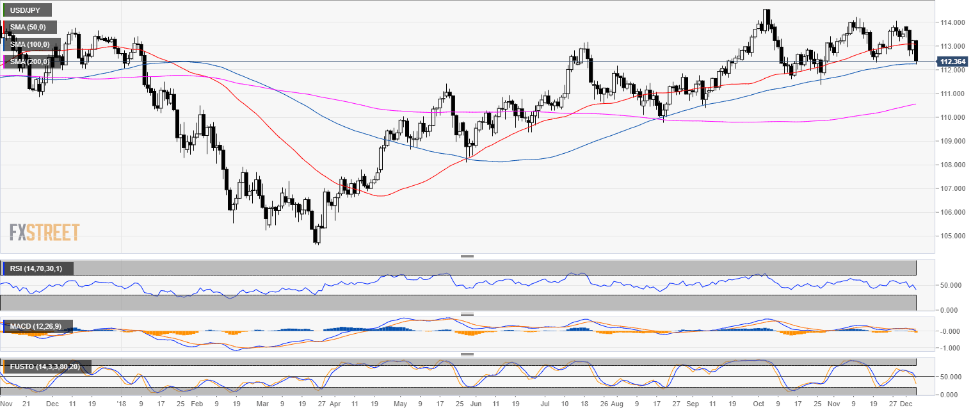Open the MACD (12,26,9) indicator label
Viewport: 980px width, 412px height.
pyautogui.click(x=36, y=327)
